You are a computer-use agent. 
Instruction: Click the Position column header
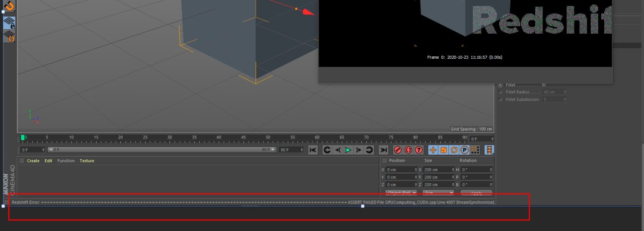[x=397, y=160]
